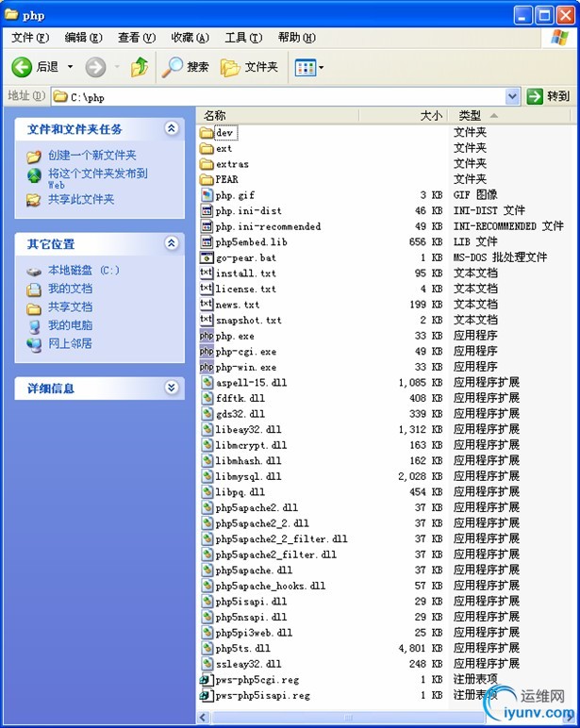Select the php-cgi.exe application icon

pos(207,352)
